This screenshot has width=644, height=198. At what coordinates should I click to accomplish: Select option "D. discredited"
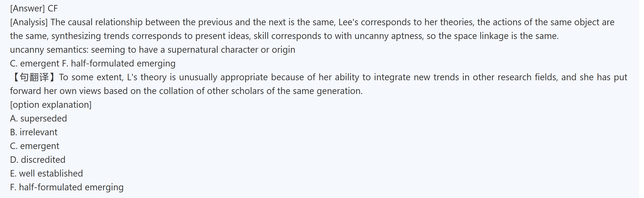pyautogui.click(x=38, y=160)
